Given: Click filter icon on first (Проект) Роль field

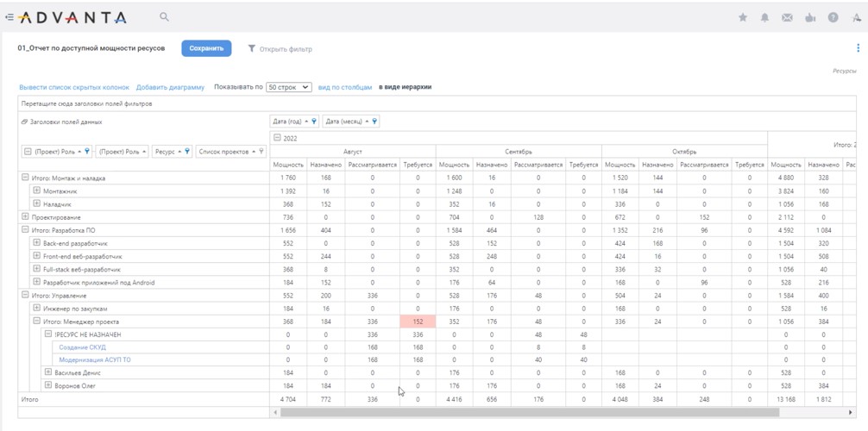Looking at the screenshot, I should coord(87,151).
